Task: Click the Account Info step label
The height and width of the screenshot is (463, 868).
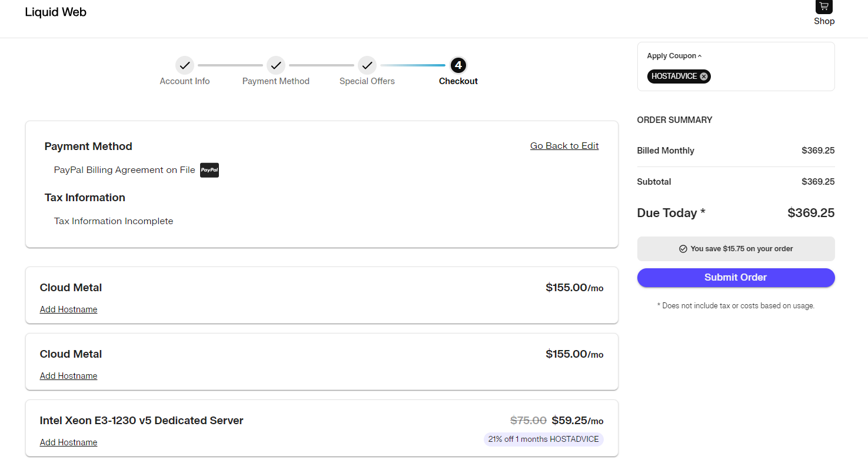Action: (x=185, y=81)
